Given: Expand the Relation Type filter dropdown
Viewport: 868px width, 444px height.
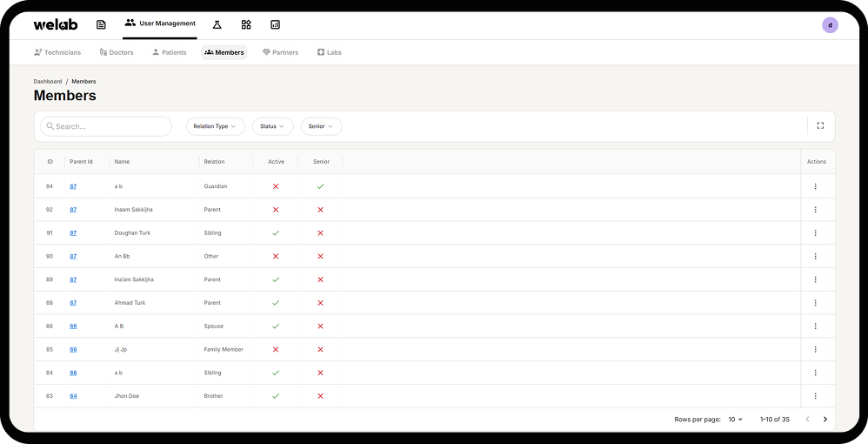Looking at the screenshot, I should (216, 126).
